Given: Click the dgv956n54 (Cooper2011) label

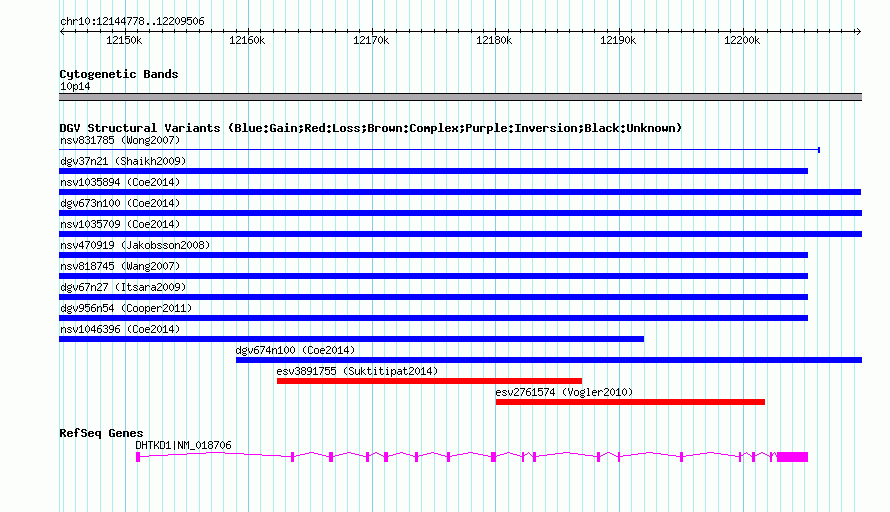Looking at the screenshot, I should coord(126,308).
